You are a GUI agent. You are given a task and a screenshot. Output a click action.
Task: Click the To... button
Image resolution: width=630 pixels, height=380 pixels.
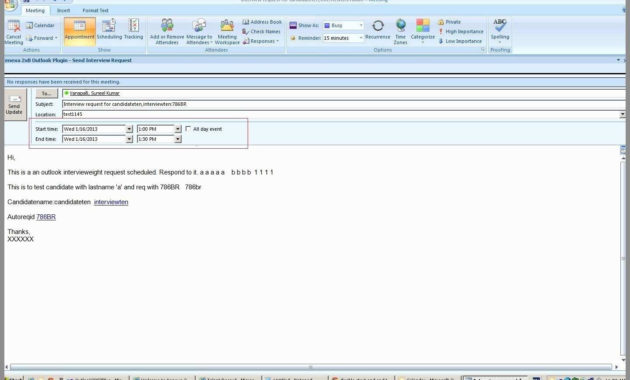pyautogui.click(x=47, y=94)
